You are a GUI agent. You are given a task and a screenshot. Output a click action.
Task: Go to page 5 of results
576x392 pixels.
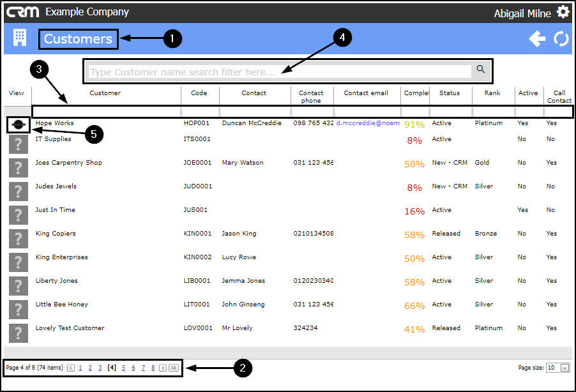[x=123, y=368]
